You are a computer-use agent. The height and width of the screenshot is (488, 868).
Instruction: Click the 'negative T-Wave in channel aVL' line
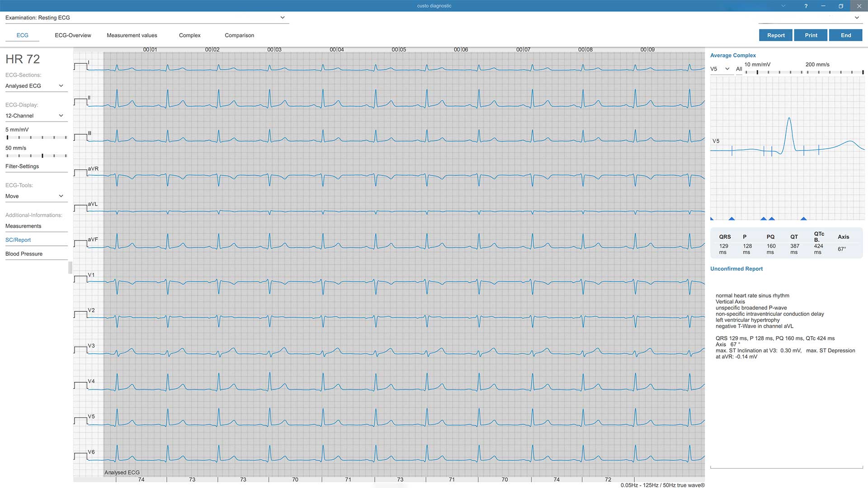755,326
